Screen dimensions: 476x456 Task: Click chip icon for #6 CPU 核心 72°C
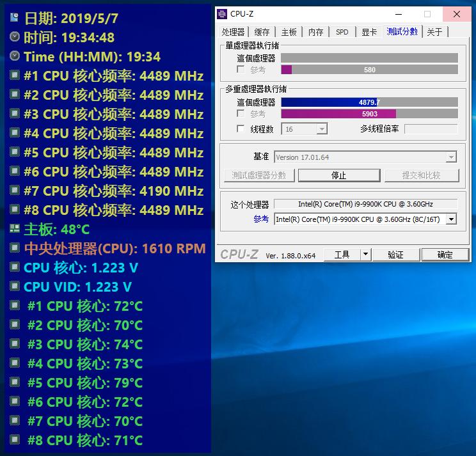pos(15,401)
